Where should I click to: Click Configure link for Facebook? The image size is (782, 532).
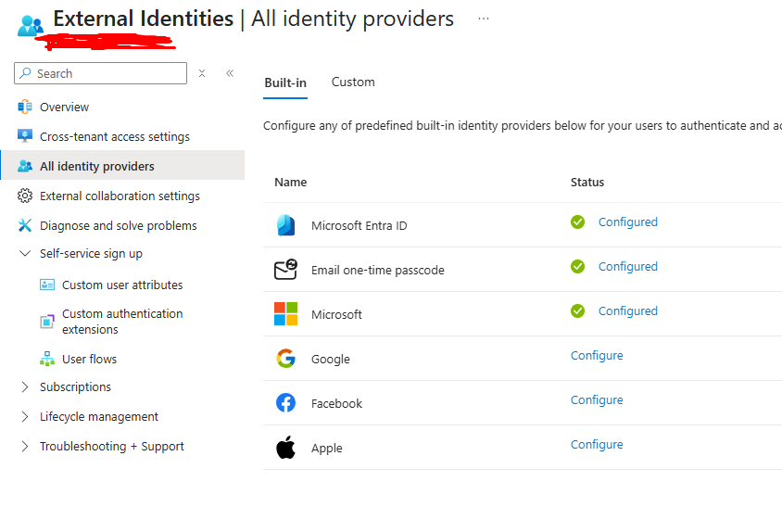coord(597,399)
